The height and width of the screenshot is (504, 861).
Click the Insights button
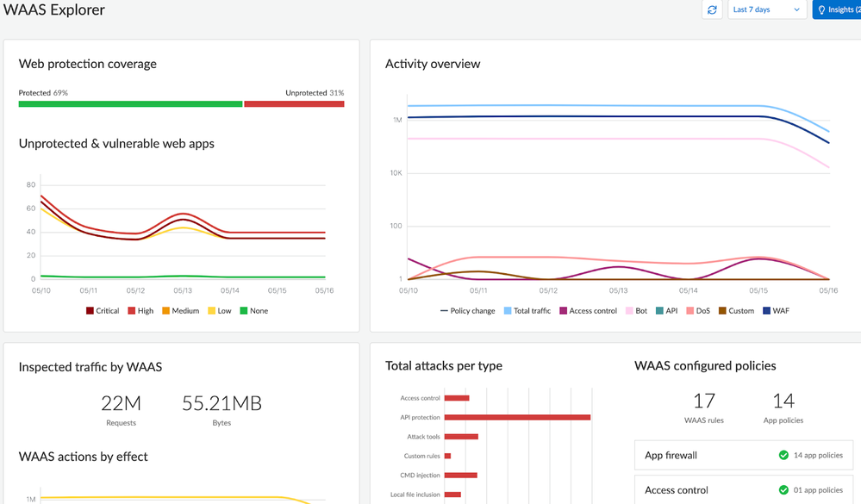837,10
